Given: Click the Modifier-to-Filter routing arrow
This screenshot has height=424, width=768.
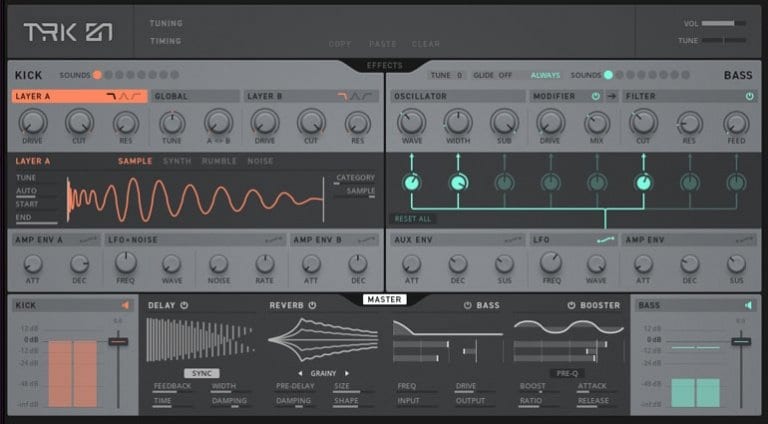Looking at the screenshot, I should [612, 96].
